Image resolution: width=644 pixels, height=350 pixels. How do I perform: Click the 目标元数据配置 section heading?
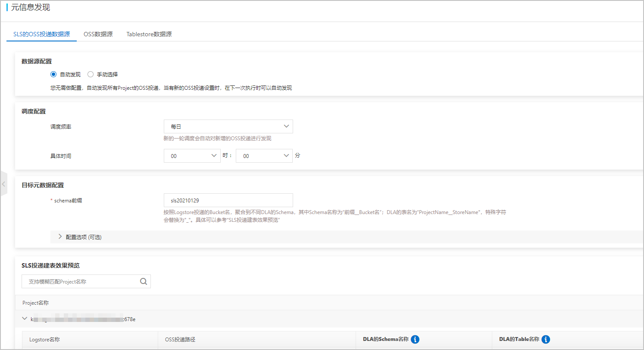click(x=43, y=185)
